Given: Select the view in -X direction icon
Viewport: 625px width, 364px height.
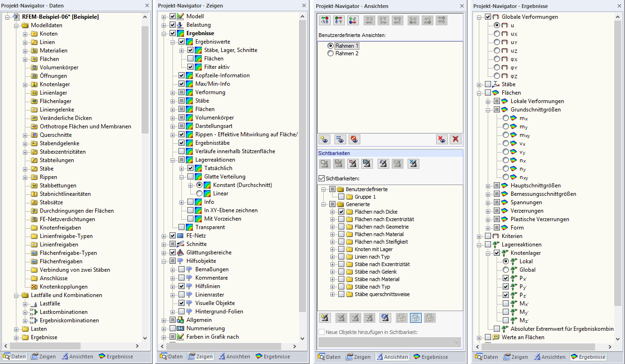Looking at the screenshot, I should pos(325,20).
